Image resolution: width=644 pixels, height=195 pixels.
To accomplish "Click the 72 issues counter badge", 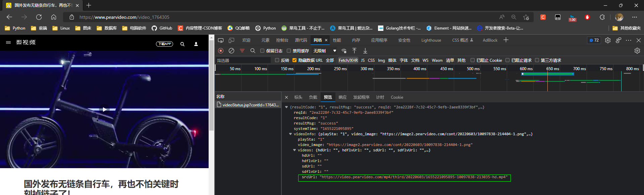I will tap(594, 40).
